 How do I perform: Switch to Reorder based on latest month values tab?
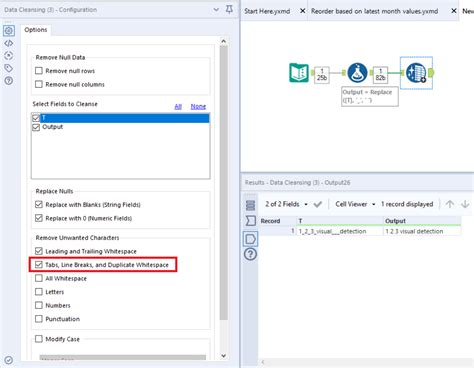[x=374, y=11]
